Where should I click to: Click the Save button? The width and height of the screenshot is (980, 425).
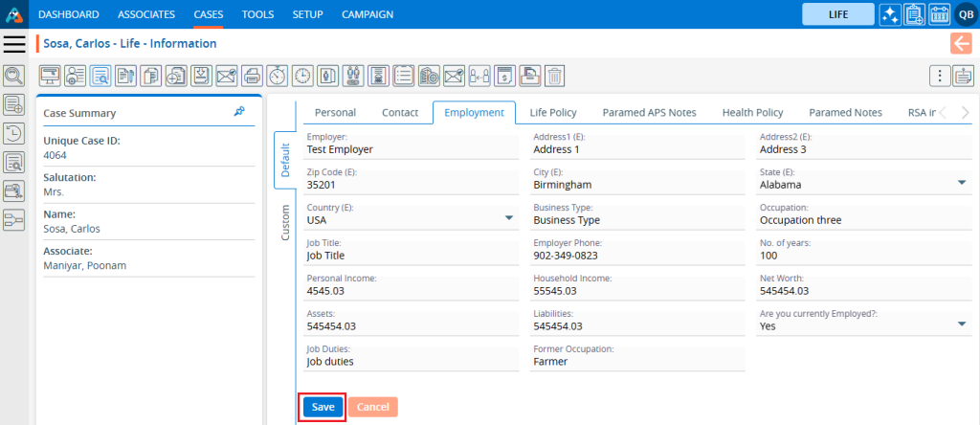tap(323, 407)
